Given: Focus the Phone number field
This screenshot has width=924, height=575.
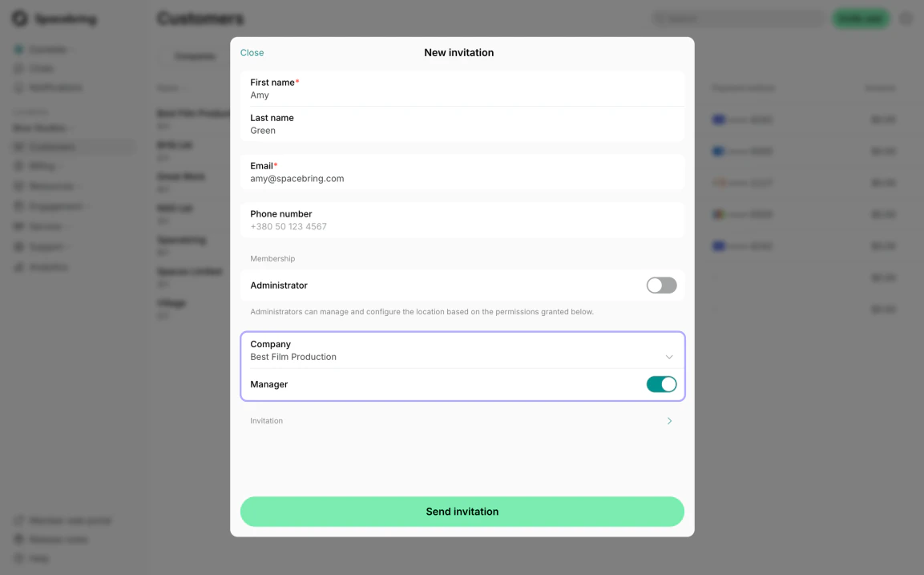Looking at the screenshot, I should 462,220.
